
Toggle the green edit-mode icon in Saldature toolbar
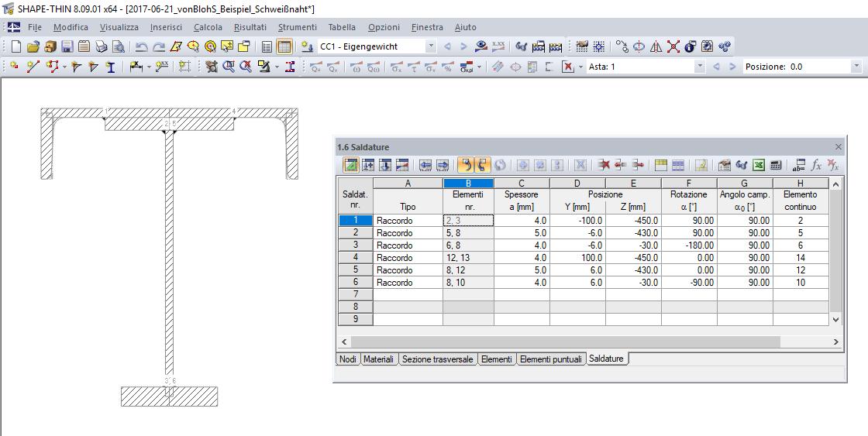click(x=350, y=165)
